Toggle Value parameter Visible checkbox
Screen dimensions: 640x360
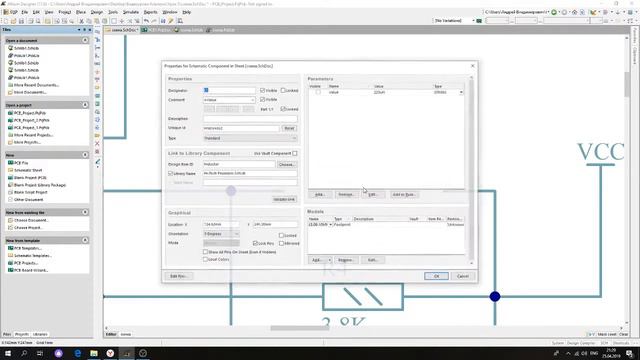click(x=318, y=92)
